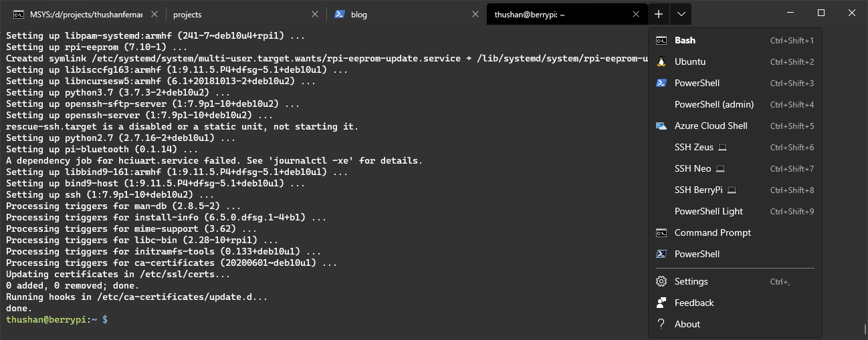Viewport: 868px width, 340px height.
Task: Click the Feedback icon
Action: coord(661,303)
